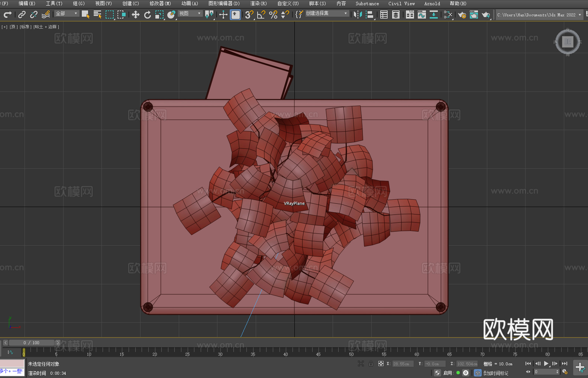588x378 pixels.
Task: Open the [粘土 + 边面] viewport style label
Action: [46, 27]
